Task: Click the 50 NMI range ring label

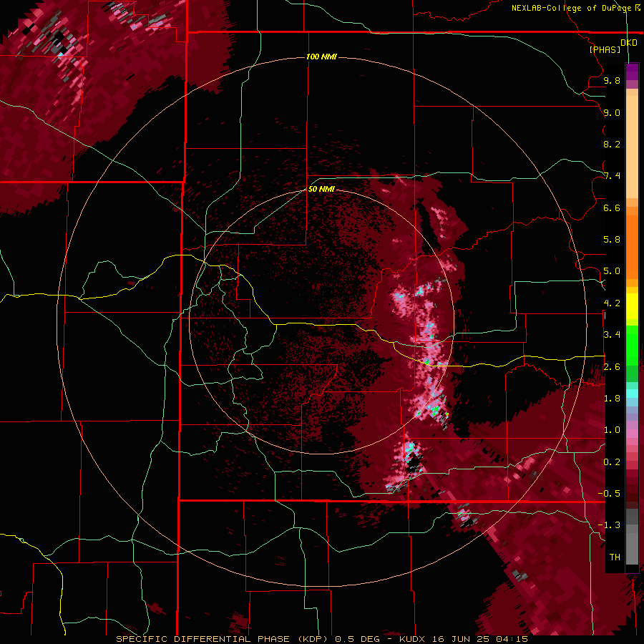Action: pos(321,189)
